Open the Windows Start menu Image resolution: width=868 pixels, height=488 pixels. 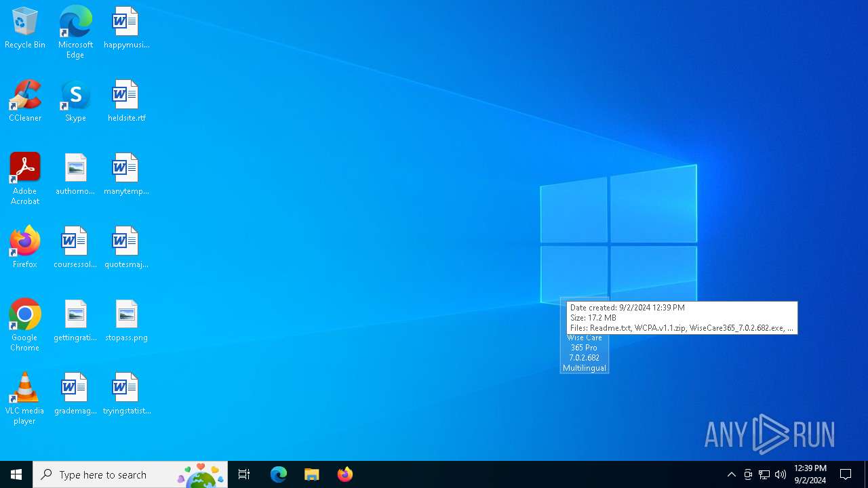16,474
